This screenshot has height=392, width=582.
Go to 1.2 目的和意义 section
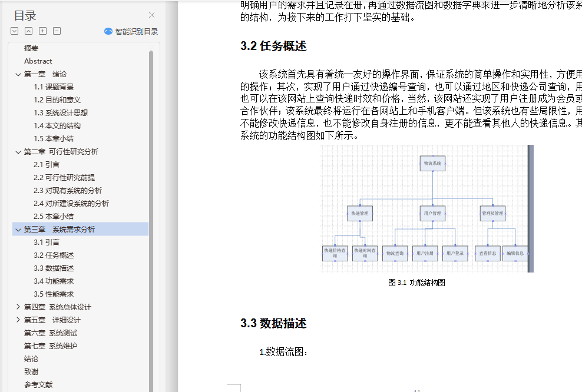point(57,99)
